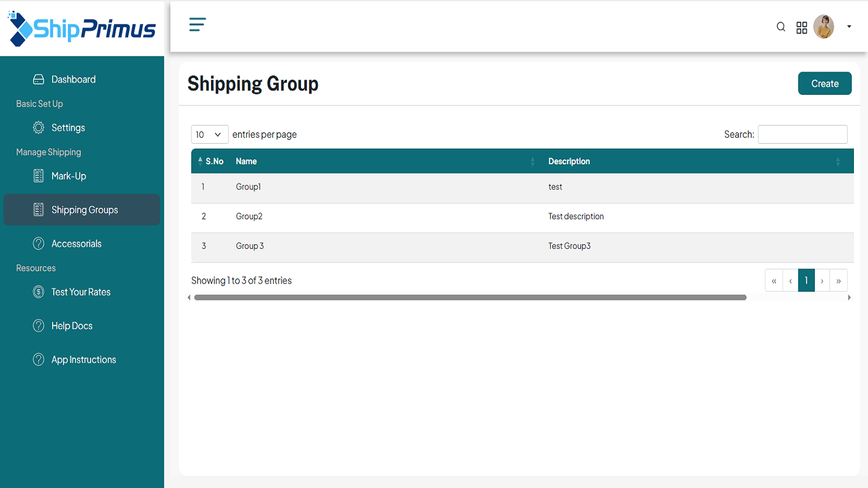Image resolution: width=868 pixels, height=488 pixels.
Task: Click the Dashboard icon in sidebar
Action: pos(39,80)
